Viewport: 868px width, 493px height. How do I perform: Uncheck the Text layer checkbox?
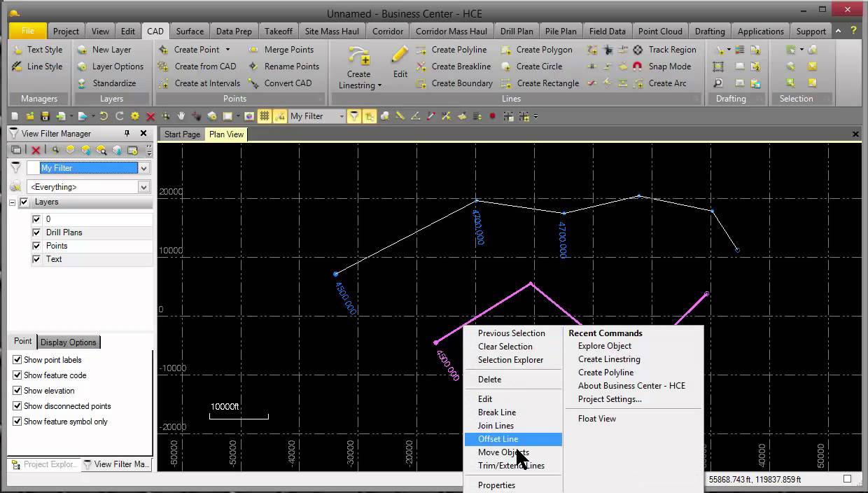click(x=36, y=259)
